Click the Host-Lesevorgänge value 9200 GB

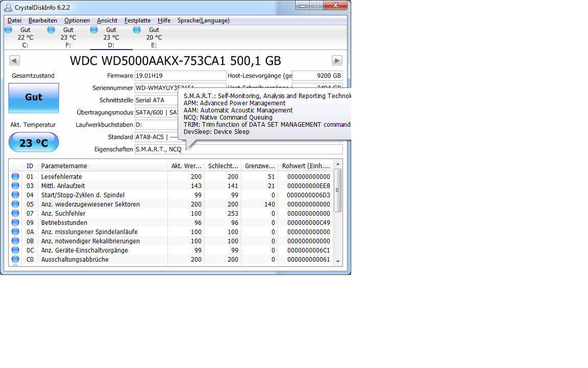coord(317,76)
